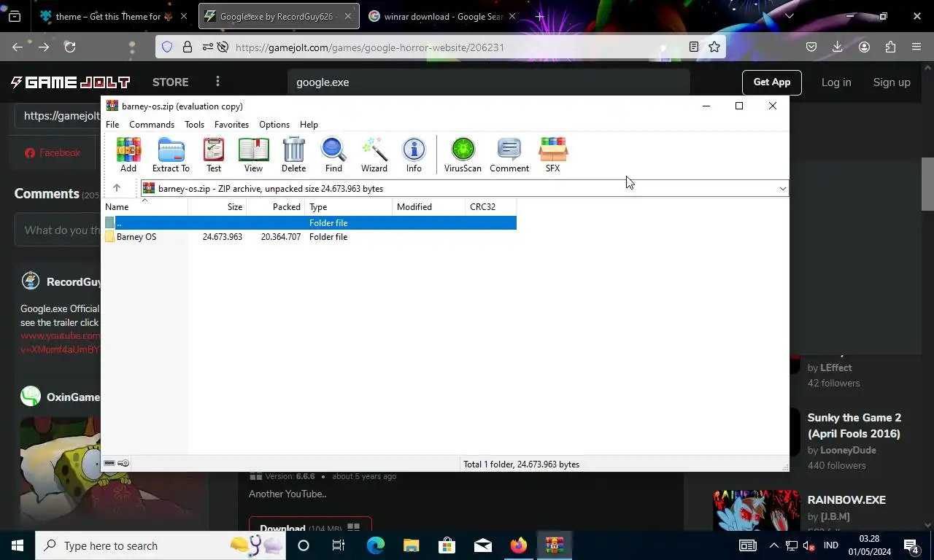Sort by the Modified column header
This screenshot has width=934, height=560.
(428, 207)
